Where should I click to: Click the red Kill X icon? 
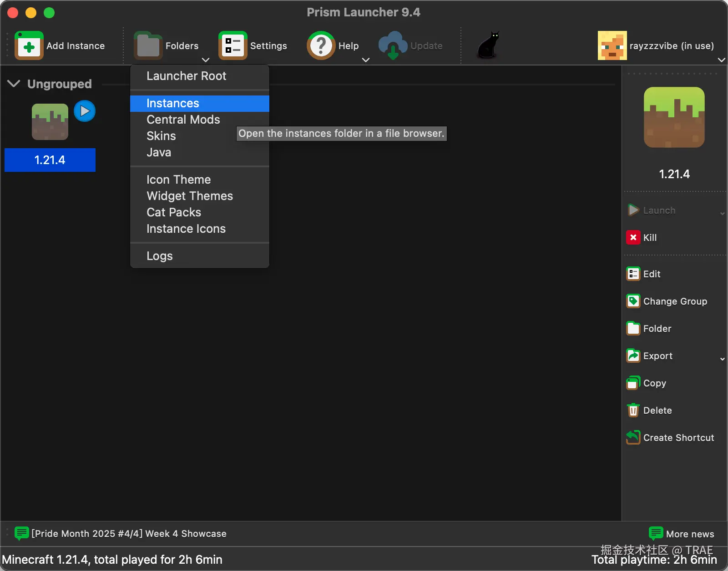[x=633, y=237]
